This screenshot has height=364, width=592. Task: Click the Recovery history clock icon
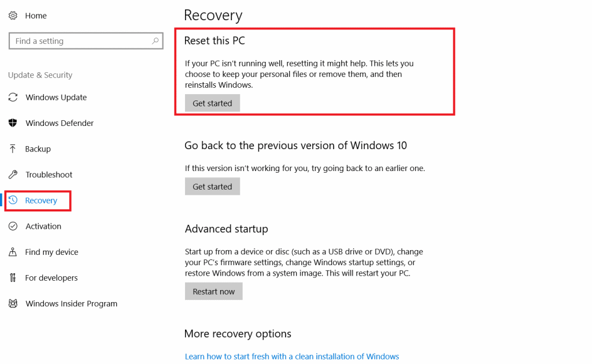[x=13, y=200]
